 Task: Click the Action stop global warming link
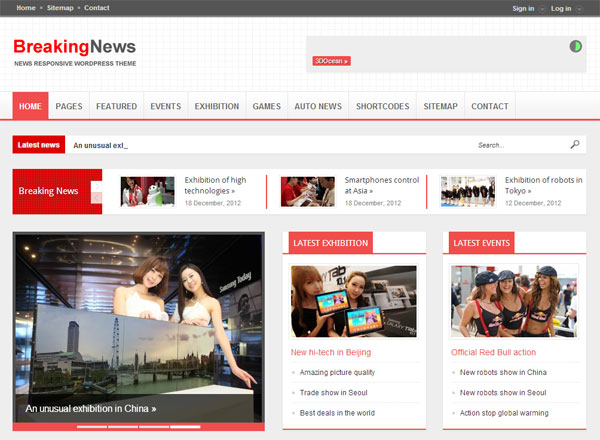coord(504,412)
